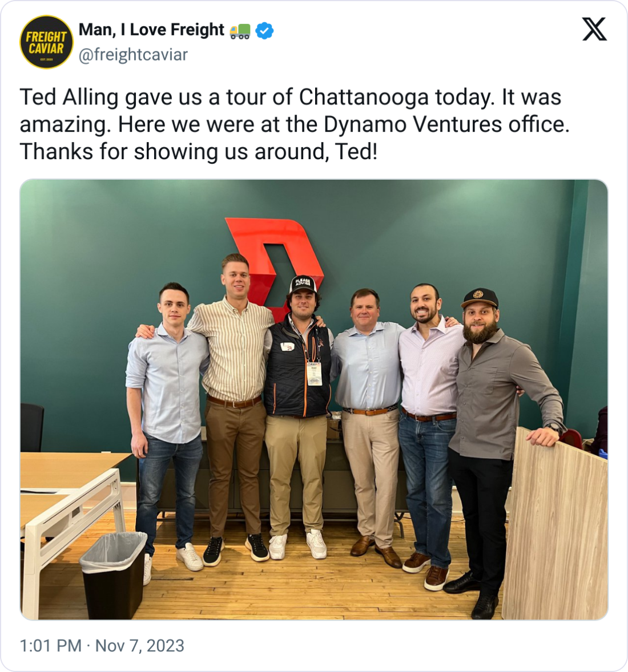Viewport: 628px width, 672px height.
Task: Click the truck emoji beside the display name
Action: coord(240,31)
